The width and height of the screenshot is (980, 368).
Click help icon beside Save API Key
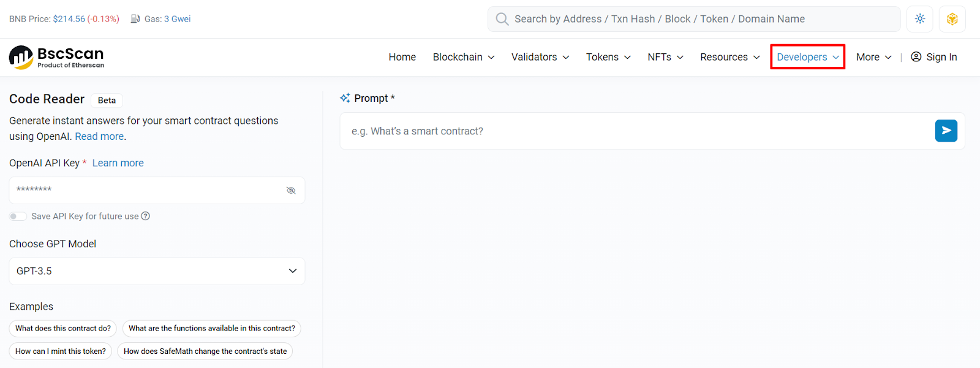pos(146,216)
